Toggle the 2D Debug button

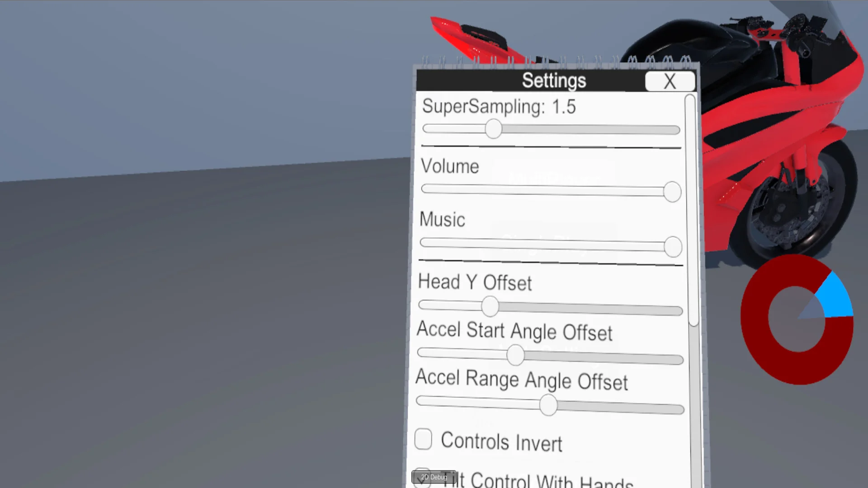pyautogui.click(x=434, y=477)
